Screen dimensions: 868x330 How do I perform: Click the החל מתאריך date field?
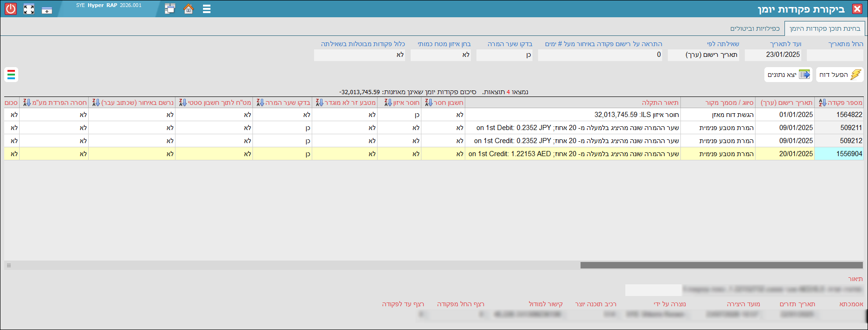(x=835, y=55)
